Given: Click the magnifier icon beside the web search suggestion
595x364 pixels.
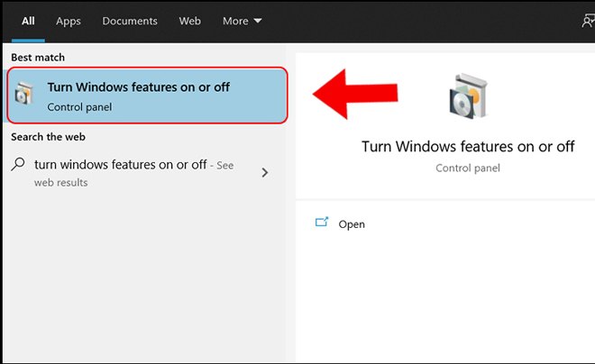Looking at the screenshot, I should [18, 165].
